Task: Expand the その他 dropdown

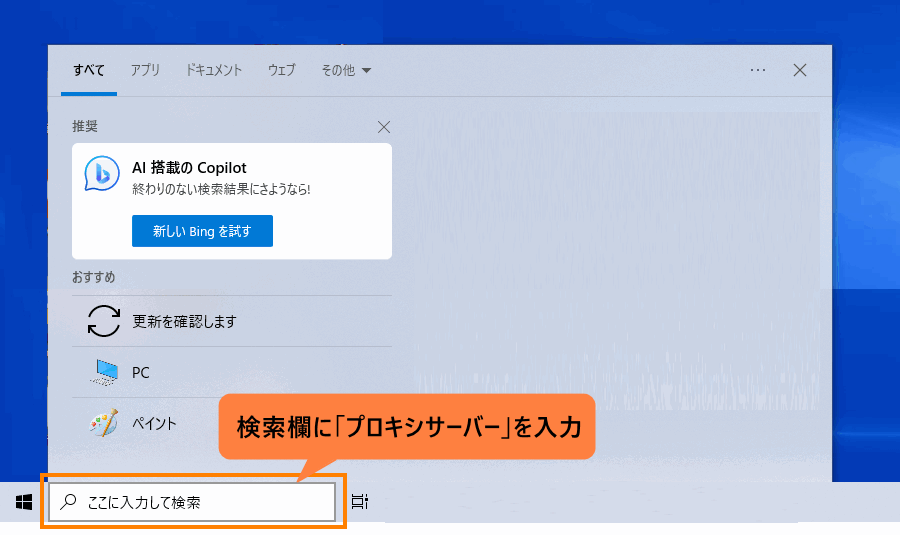Action: [346, 70]
